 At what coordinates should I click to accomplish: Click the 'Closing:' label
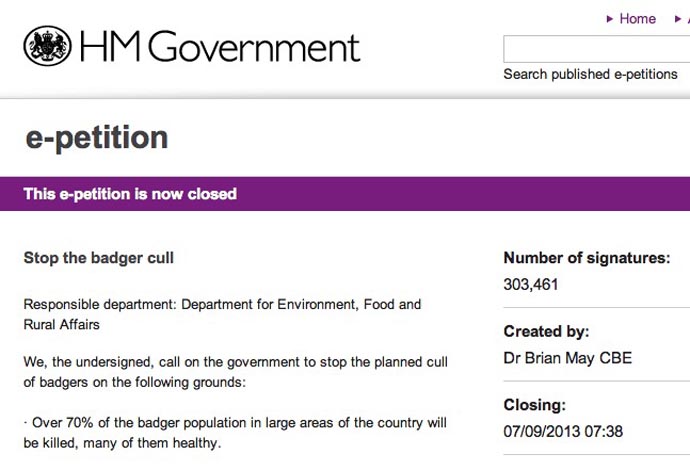click(534, 406)
